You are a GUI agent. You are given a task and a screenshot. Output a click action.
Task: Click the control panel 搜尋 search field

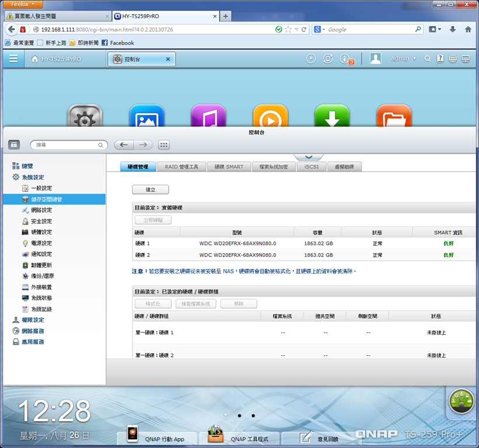click(x=69, y=145)
